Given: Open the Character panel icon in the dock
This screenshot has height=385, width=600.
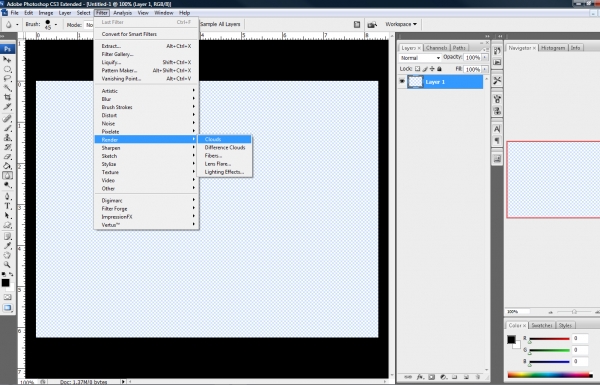Looking at the screenshot, I should [497, 129].
